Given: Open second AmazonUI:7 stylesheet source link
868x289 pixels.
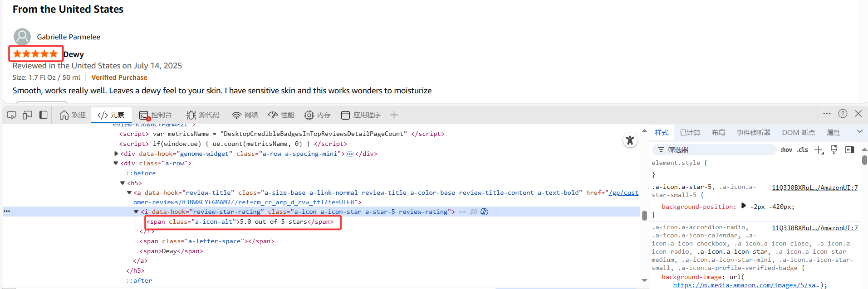Looking at the screenshot, I should (815, 228).
